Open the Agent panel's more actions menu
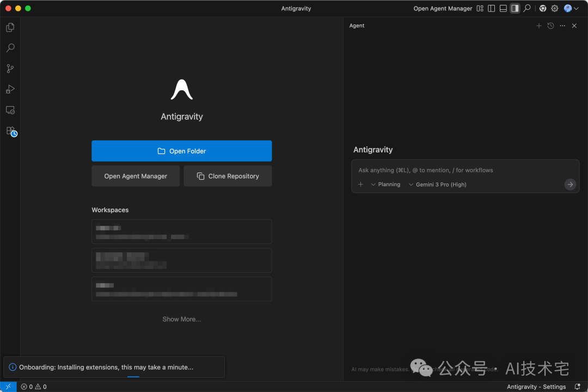This screenshot has width=588, height=392. coord(562,26)
